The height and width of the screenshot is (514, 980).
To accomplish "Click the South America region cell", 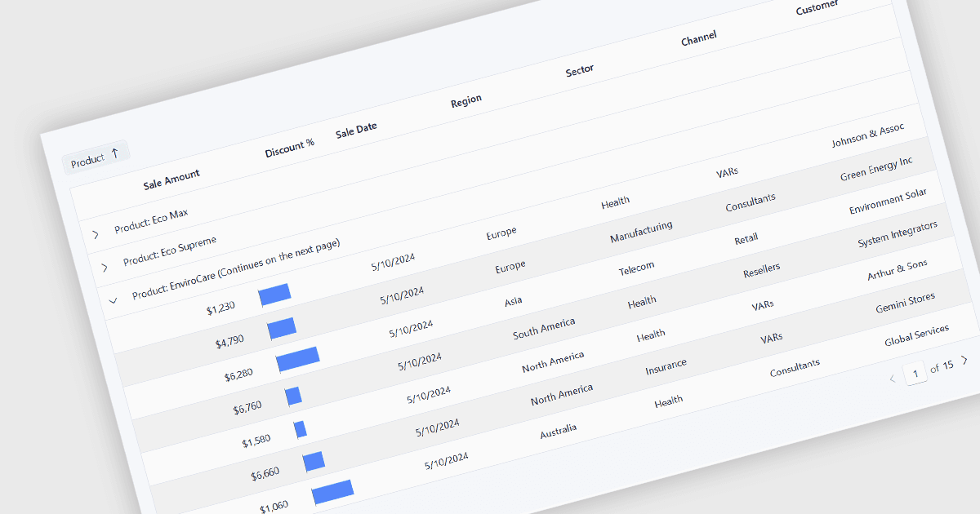I will point(544,328).
